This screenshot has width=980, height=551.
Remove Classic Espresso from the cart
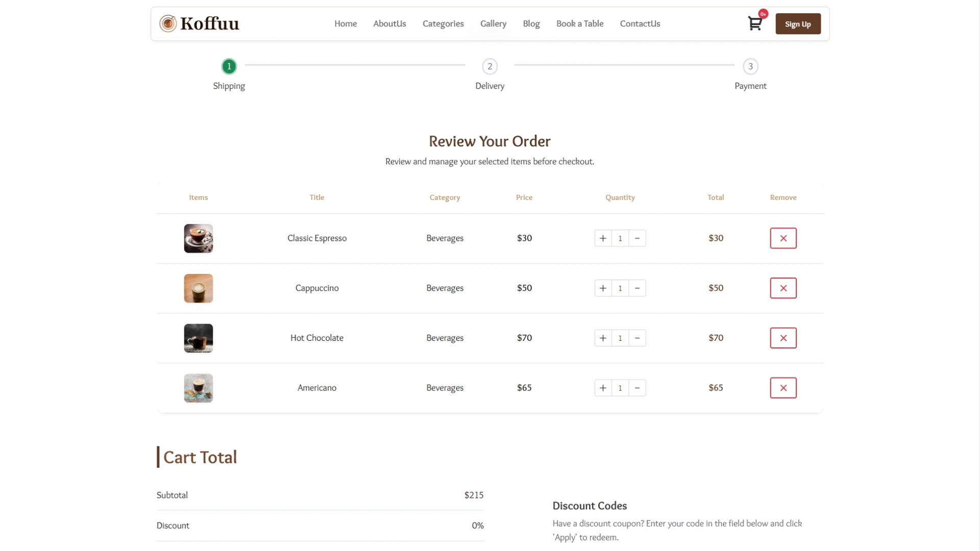tap(783, 238)
